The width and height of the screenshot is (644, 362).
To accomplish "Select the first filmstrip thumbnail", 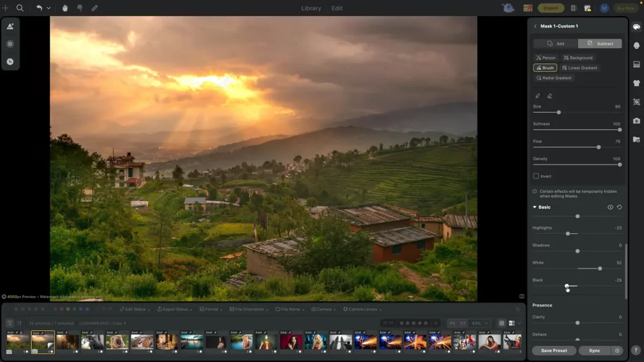I will point(18,342).
